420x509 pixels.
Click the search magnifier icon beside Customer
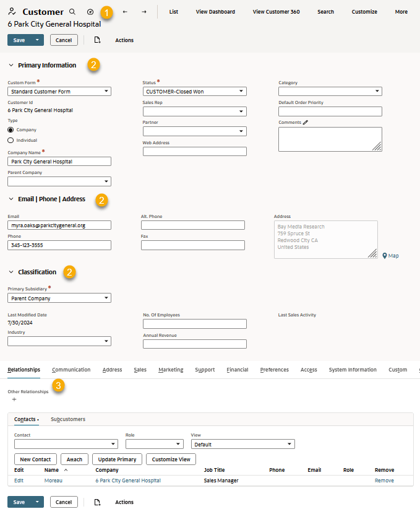click(x=72, y=12)
